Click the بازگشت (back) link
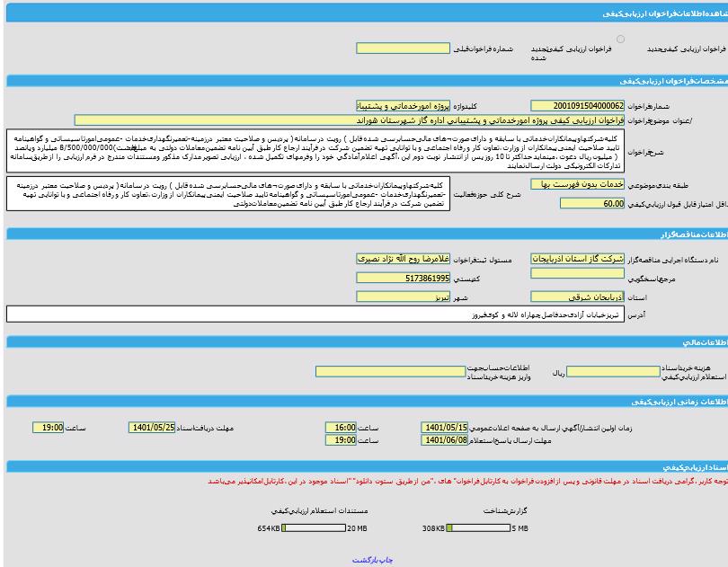 364,559
